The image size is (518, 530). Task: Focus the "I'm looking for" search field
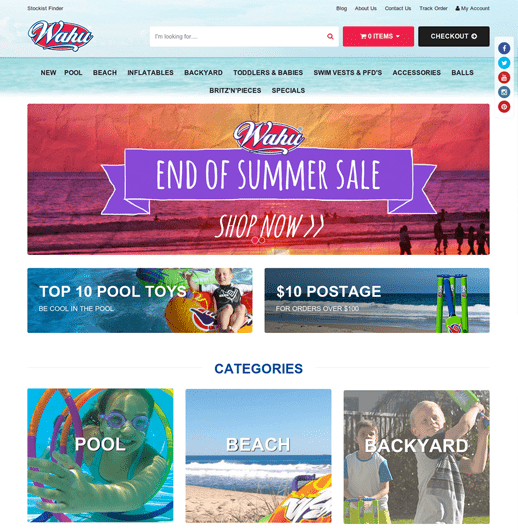238,37
